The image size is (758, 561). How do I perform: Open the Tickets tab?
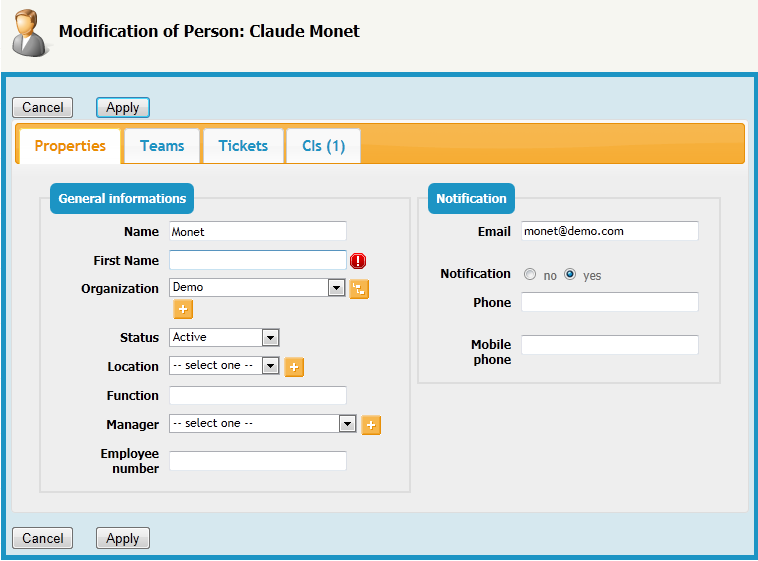243,146
